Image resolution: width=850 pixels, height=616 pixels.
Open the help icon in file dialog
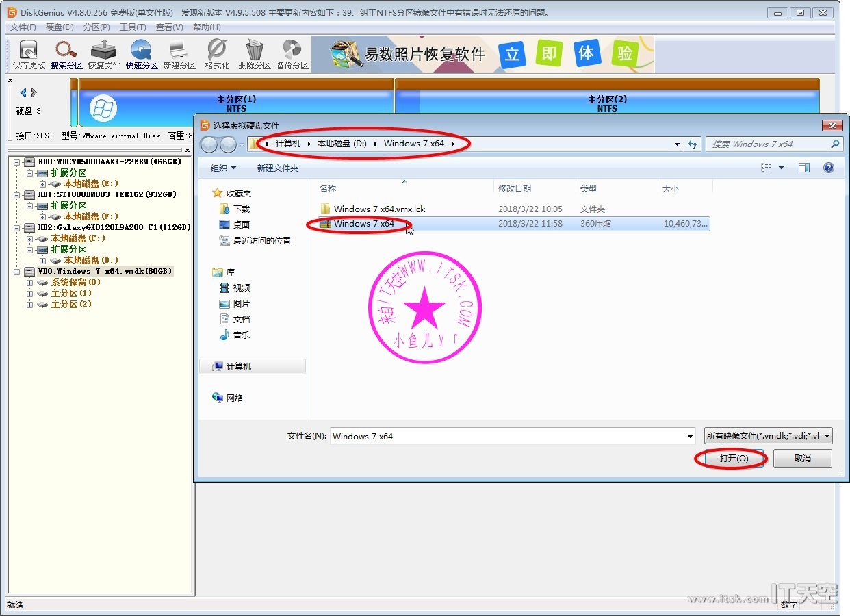pos(828,168)
